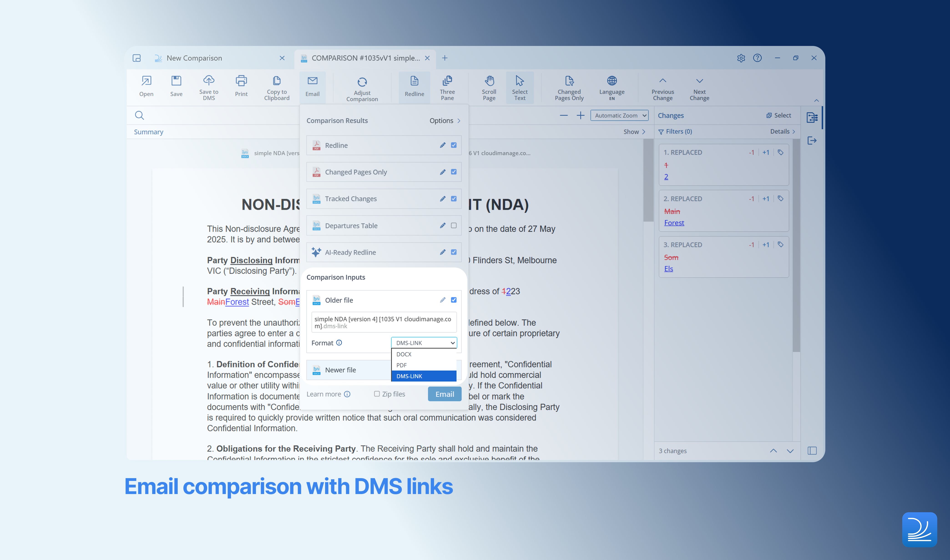Edit AI-Ready Redline name pencil
Viewport: 950px width, 560px height.
tap(443, 252)
